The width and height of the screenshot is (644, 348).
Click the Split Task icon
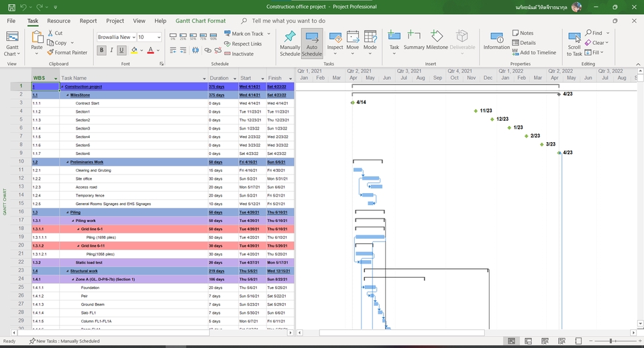[195, 50]
